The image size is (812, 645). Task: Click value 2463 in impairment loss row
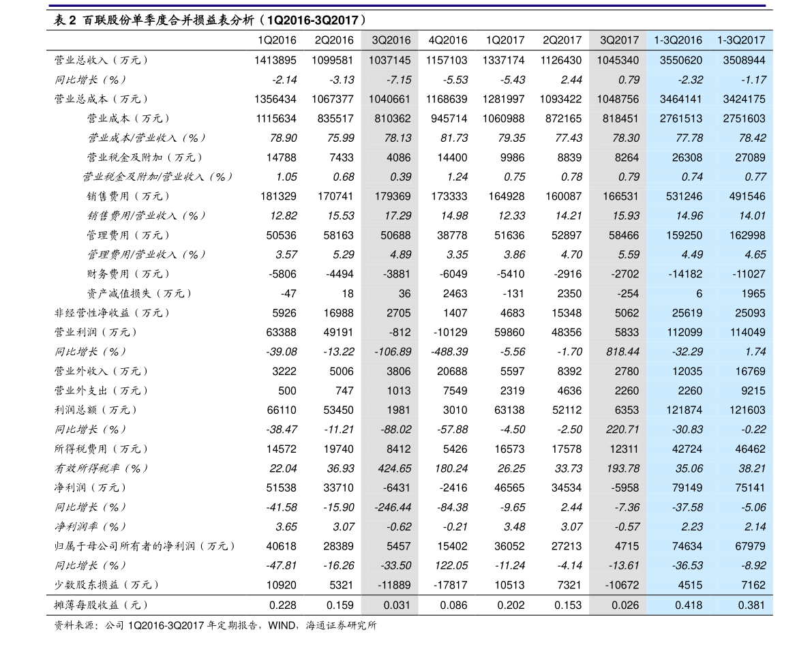455,294
